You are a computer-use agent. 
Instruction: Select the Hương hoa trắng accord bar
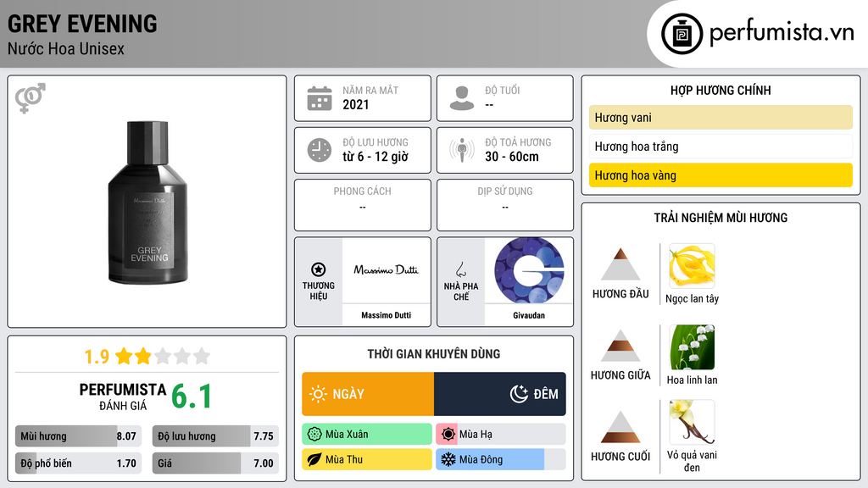[721, 146]
